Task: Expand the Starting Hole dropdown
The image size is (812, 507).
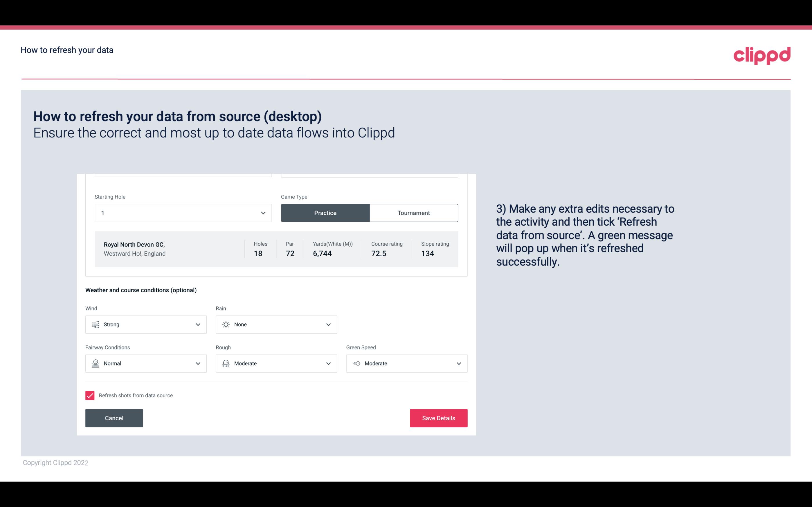Action: tap(262, 212)
